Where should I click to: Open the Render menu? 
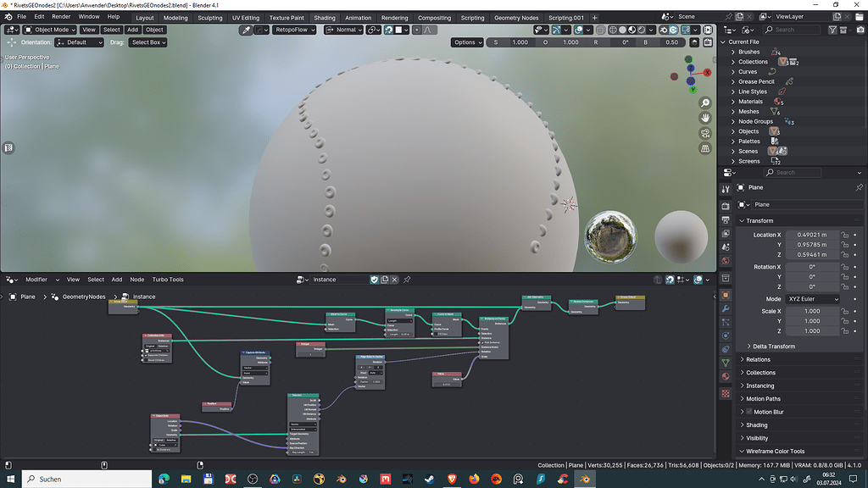pos(61,17)
